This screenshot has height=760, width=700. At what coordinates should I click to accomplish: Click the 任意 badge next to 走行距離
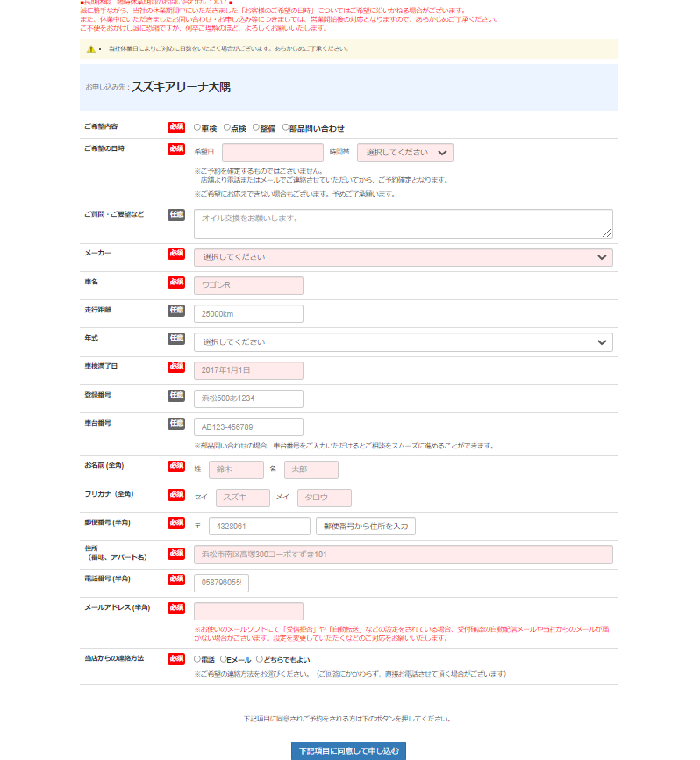(176, 310)
